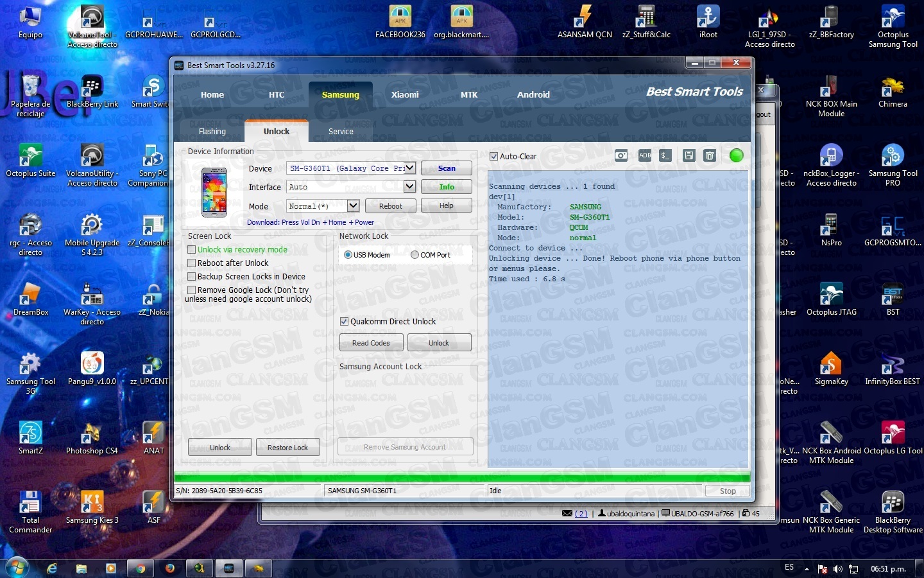Click the green progress bar
The height and width of the screenshot is (578, 924).
point(462,478)
